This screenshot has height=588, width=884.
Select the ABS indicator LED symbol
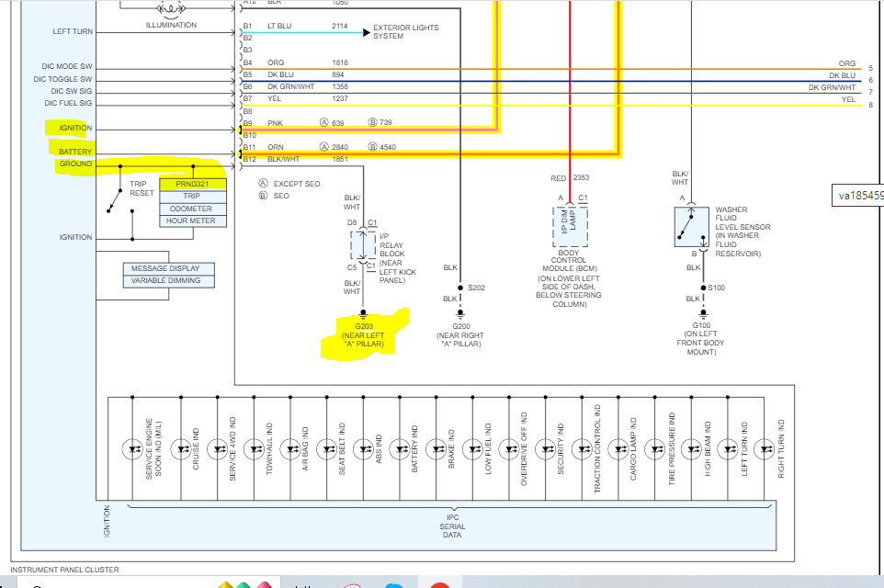pyautogui.click(x=363, y=449)
